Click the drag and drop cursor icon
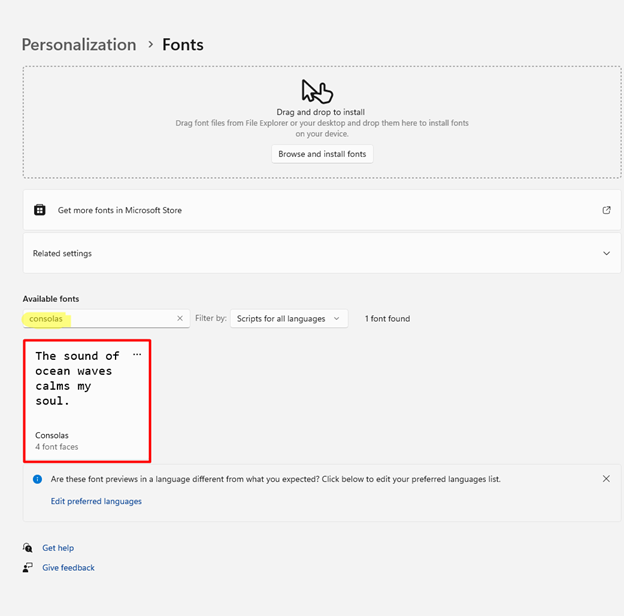Screen dimensions: 624x616 click(x=316, y=91)
